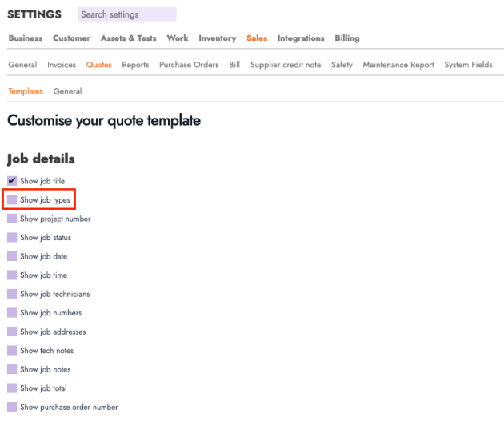Switch to Purchase Orders sub-tab

coord(189,65)
